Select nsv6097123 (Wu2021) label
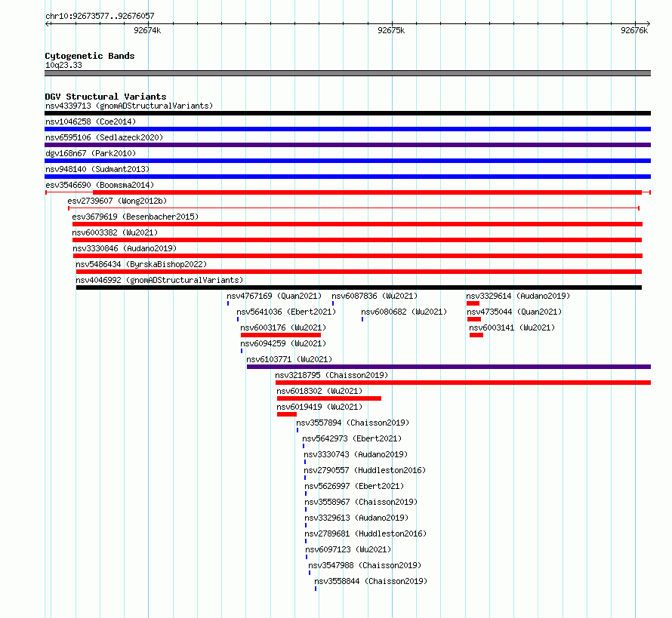 point(348,549)
